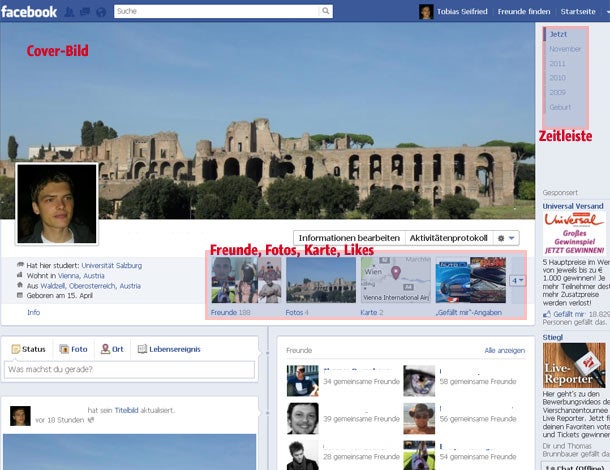Open post author's small avatar
This screenshot has width=610, height=470.
point(20,416)
